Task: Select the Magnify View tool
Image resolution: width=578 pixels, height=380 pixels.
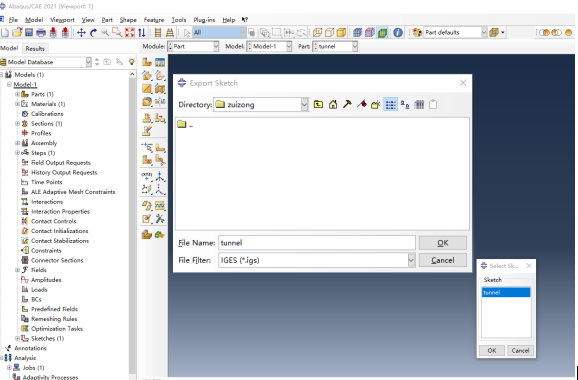Action: (105, 32)
